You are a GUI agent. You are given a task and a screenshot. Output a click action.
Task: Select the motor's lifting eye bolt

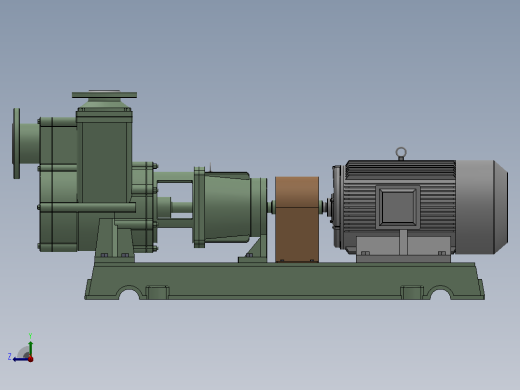tap(401, 153)
